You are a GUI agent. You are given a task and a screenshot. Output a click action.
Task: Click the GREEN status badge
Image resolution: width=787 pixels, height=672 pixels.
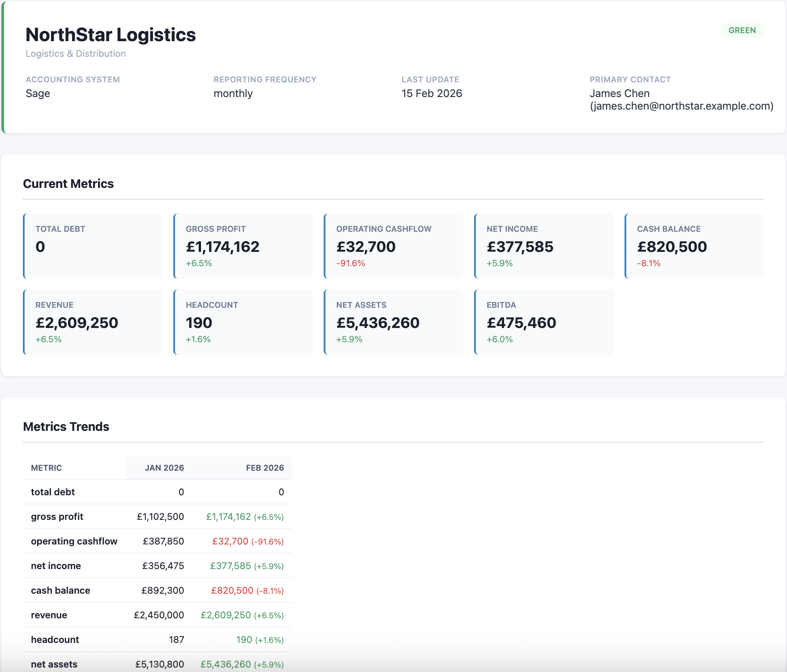(743, 30)
